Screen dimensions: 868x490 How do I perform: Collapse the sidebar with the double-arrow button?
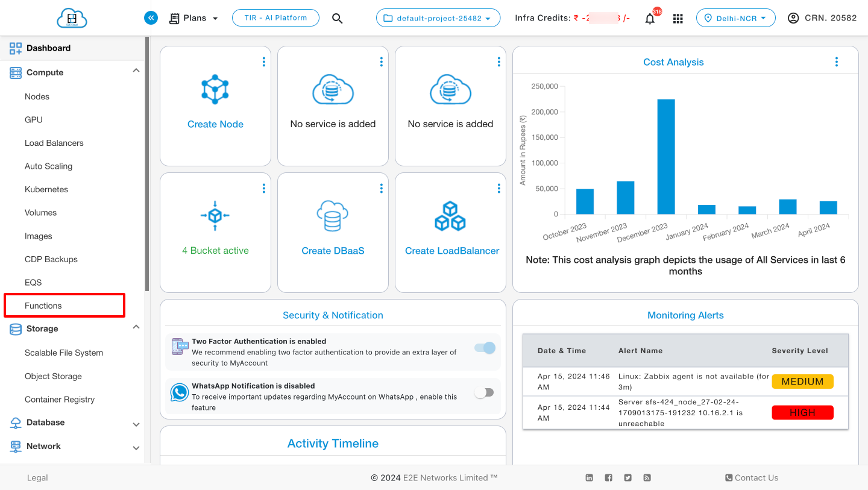tap(151, 18)
